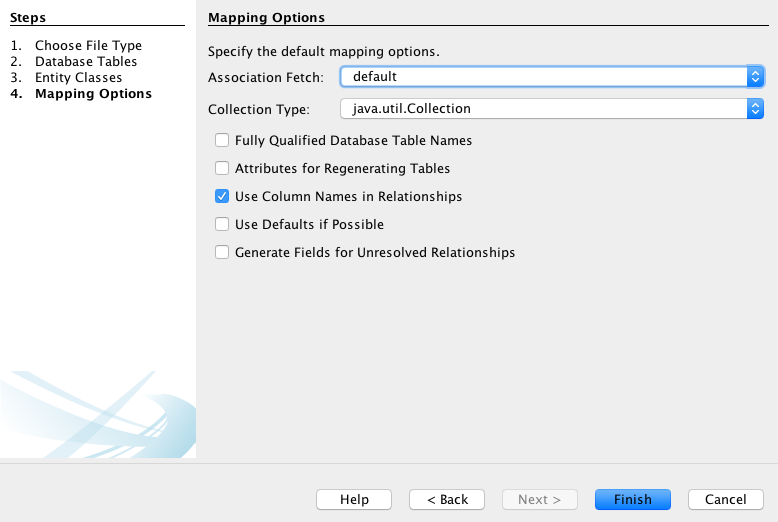Tick the Use Defaults if Possible checkbox
This screenshot has width=778, height=522.
222,225
